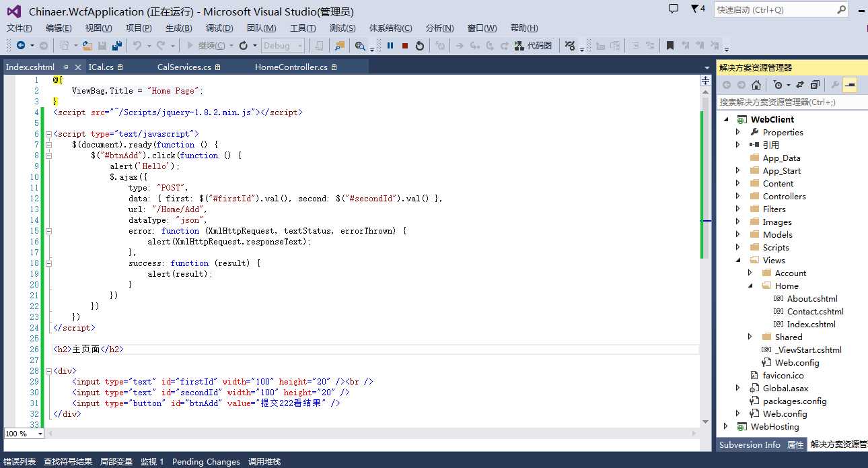Viewport: 868px width, 468px height.
Task: Select the App_Data folder
Action: tap(781, 158)
